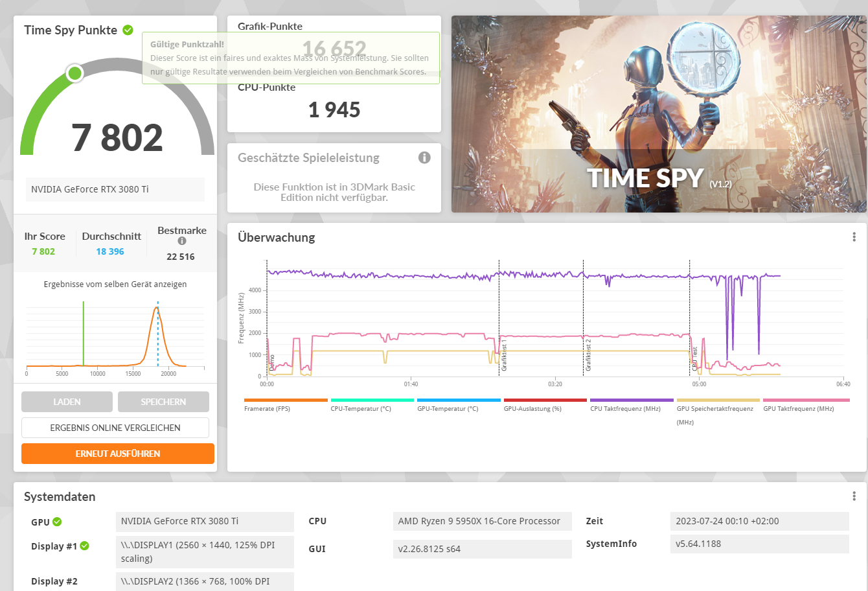This screenshot has width=868, height=591.
Task: Click the green check icon next to GPU
Action: click(57, 522)
